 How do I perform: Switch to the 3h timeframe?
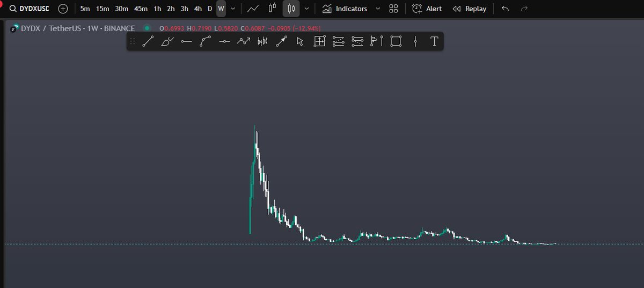(x=185, y=9)
